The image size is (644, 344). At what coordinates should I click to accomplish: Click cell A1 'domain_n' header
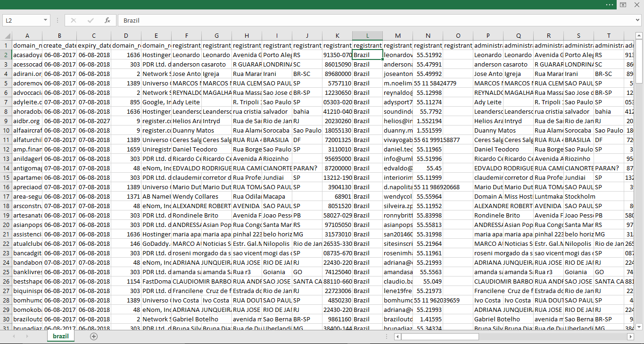point(27,45)
